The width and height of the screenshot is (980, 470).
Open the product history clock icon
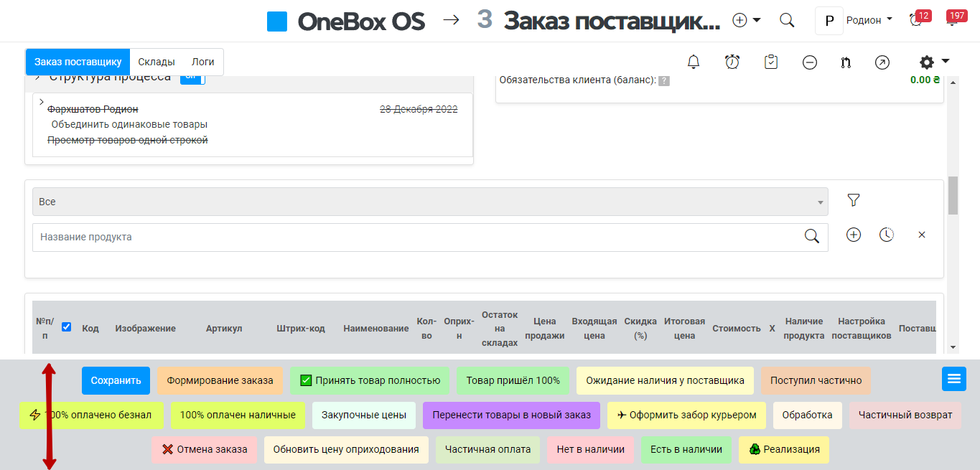click(887, 235)
